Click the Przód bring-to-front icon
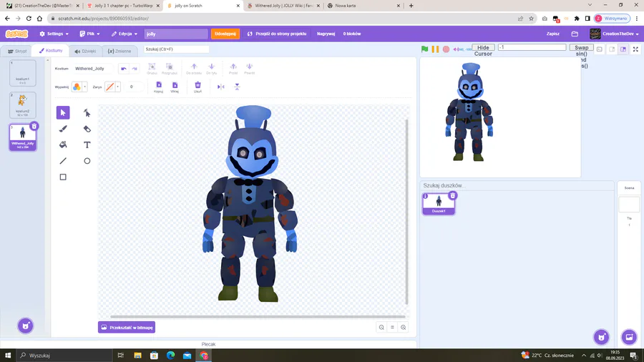 233,68
